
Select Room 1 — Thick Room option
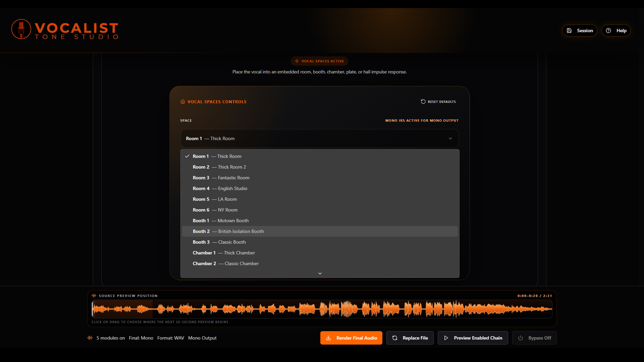pos(320,156)
